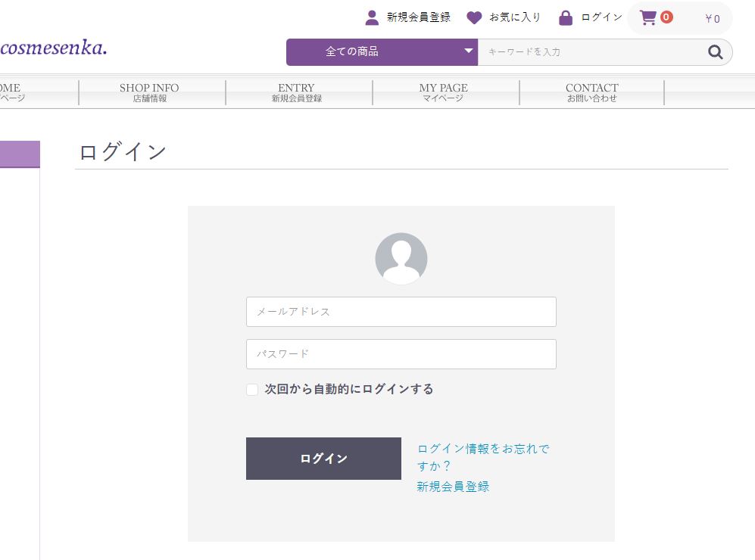755x560 pixels.
Task: Click the padlock login icon in header
Action: click(x=566, y=17)
